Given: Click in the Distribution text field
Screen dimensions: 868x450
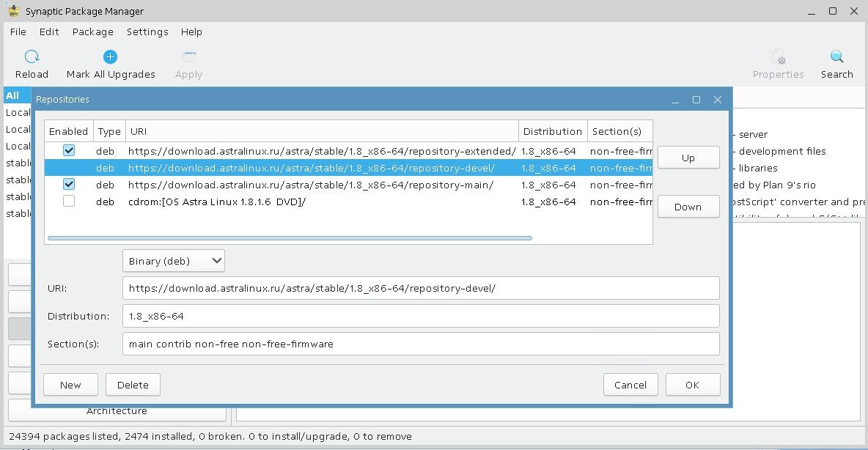Looking at the screenshot, I should click(420, 316).
